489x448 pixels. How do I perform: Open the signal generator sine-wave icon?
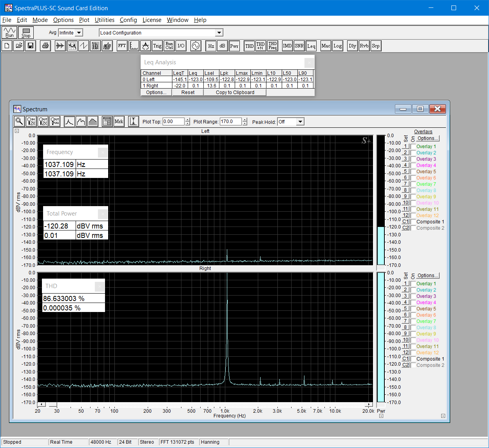click(196, 46)
